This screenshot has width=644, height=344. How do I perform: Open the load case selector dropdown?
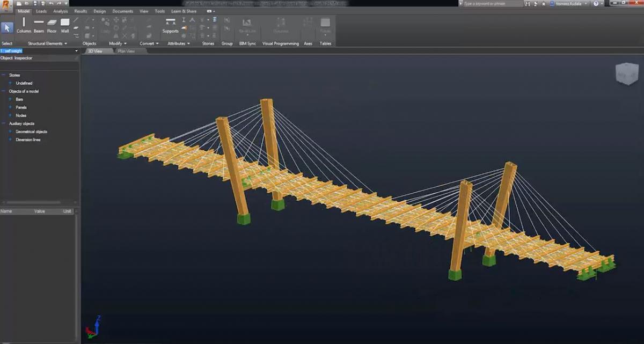click(x=75, y=50)
